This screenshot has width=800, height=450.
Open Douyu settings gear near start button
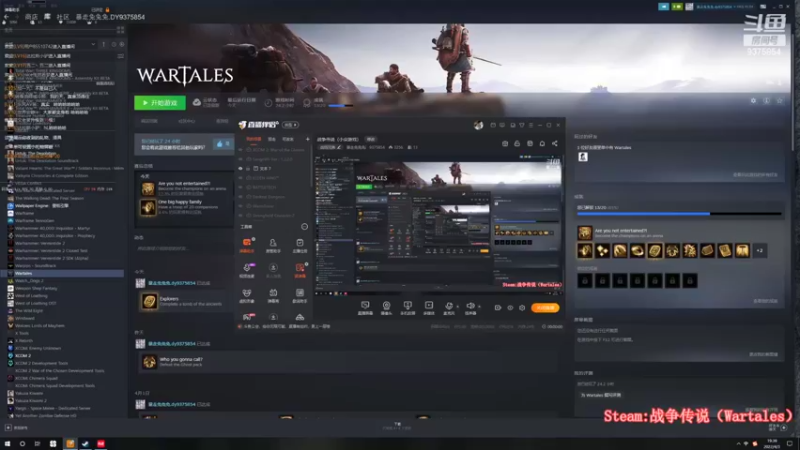(522, 308)
